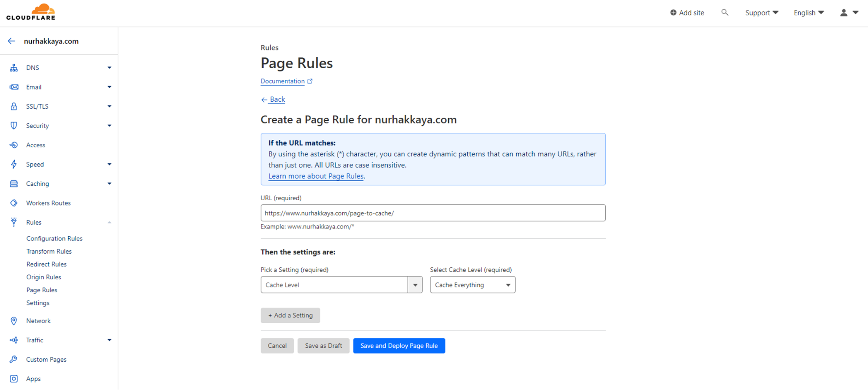Click the Security shield icon
Image resolution: width=868 pixels, height=390 pixels.
(14, 126)
